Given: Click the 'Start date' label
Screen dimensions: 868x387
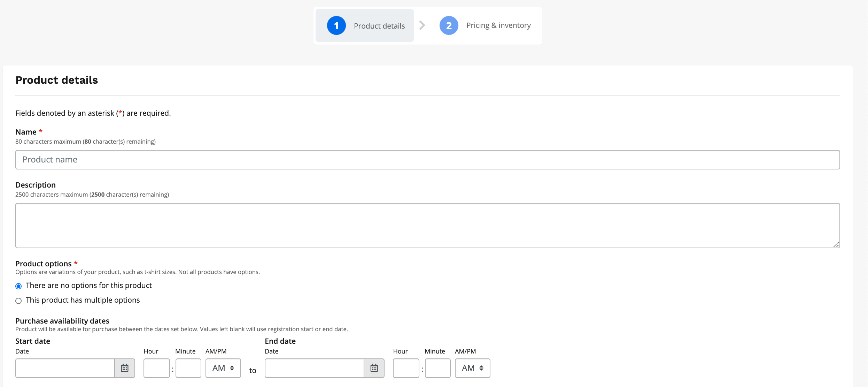Looking at the screenshot, I should pyautogui.click(x=33, y=341).
